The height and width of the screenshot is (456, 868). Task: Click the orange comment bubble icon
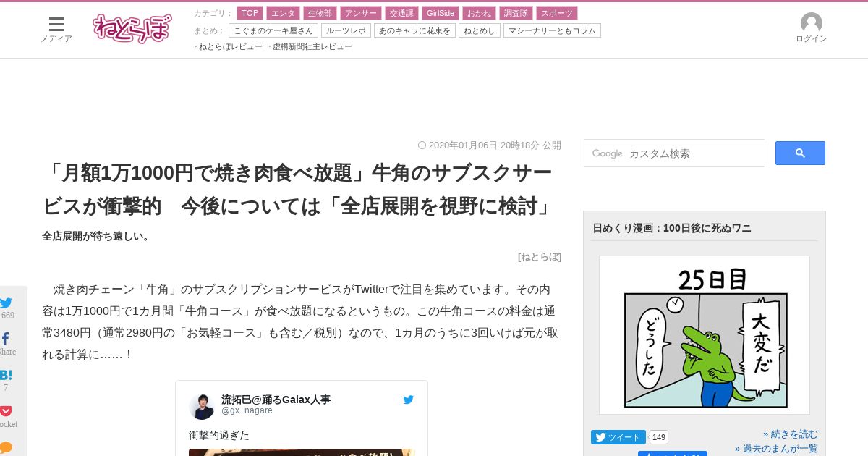pos(6,447)
